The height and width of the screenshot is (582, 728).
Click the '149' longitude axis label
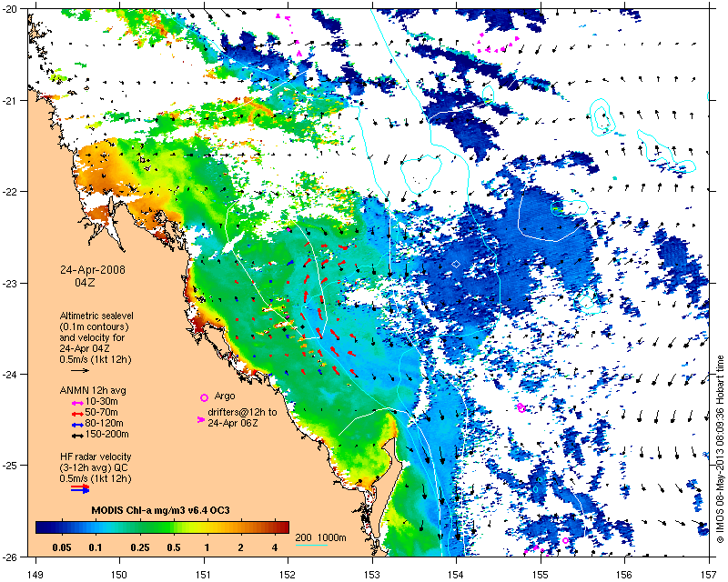point(35,576)
